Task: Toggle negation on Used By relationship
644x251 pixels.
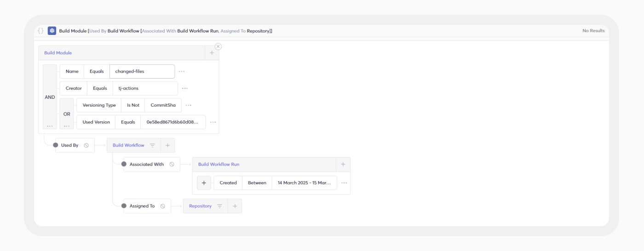Action: tap(86, 145)
